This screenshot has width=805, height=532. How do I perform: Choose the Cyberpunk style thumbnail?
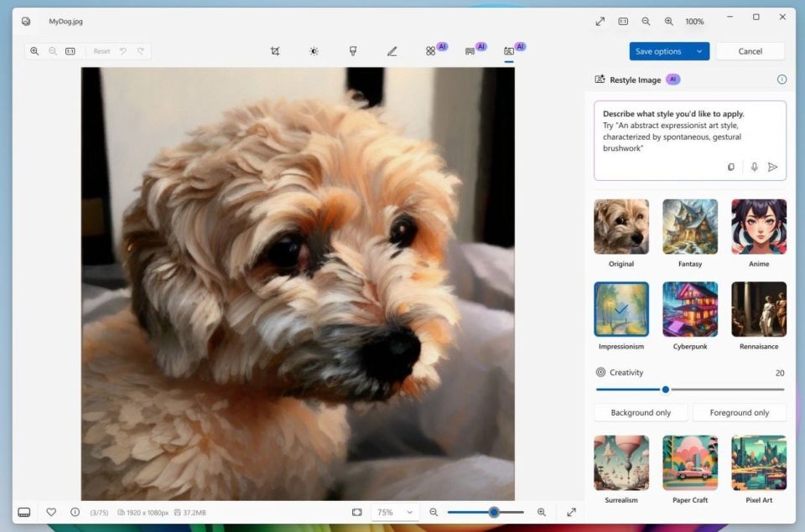tap(690, 309)
